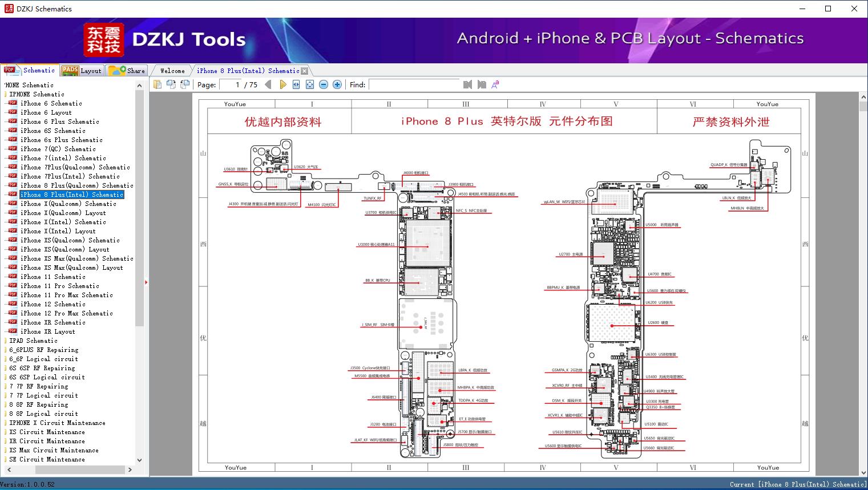Select iPhone 8 Plus(Qualcomm) Schematic entry
Viewport: 868px width, 490px height.
76,185
